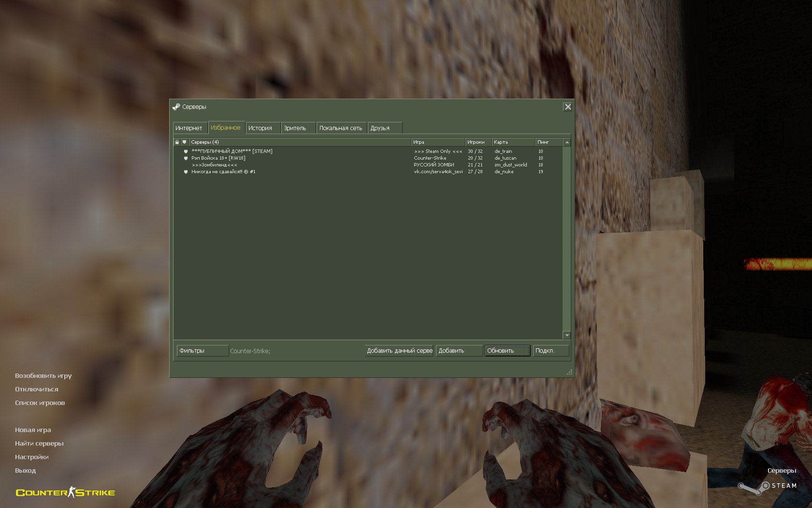Click the password lock column header icon
Screen dimensions: 812x508
[x=177, y=142]
